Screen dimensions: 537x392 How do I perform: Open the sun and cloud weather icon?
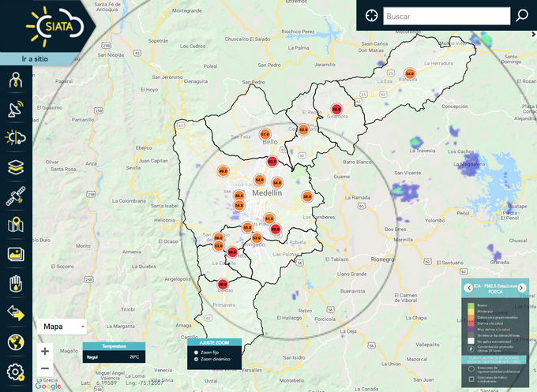16,138
